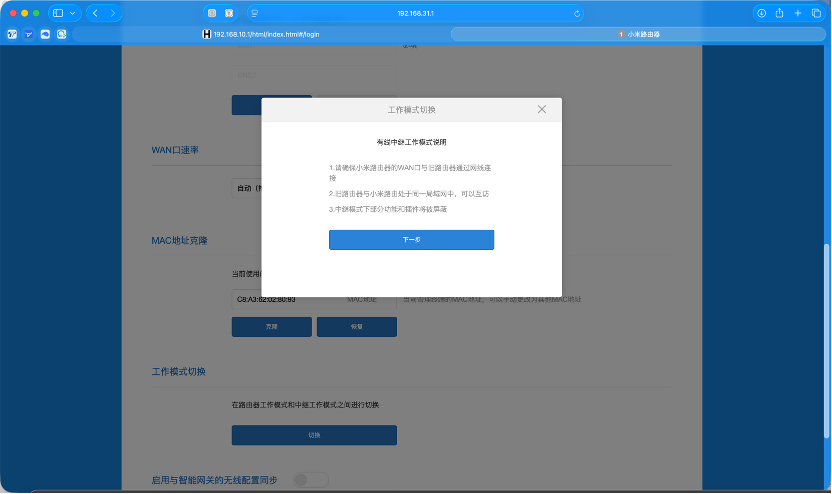Screen dimensions: 832x494
Task: Switch to the 小米路由器 tab
Action: point(638,34)
